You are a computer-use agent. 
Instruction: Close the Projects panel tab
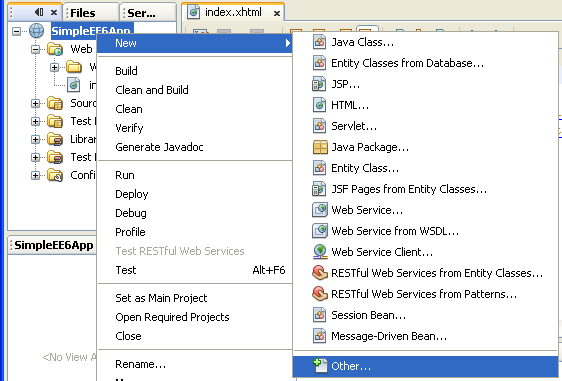[54, 13]
